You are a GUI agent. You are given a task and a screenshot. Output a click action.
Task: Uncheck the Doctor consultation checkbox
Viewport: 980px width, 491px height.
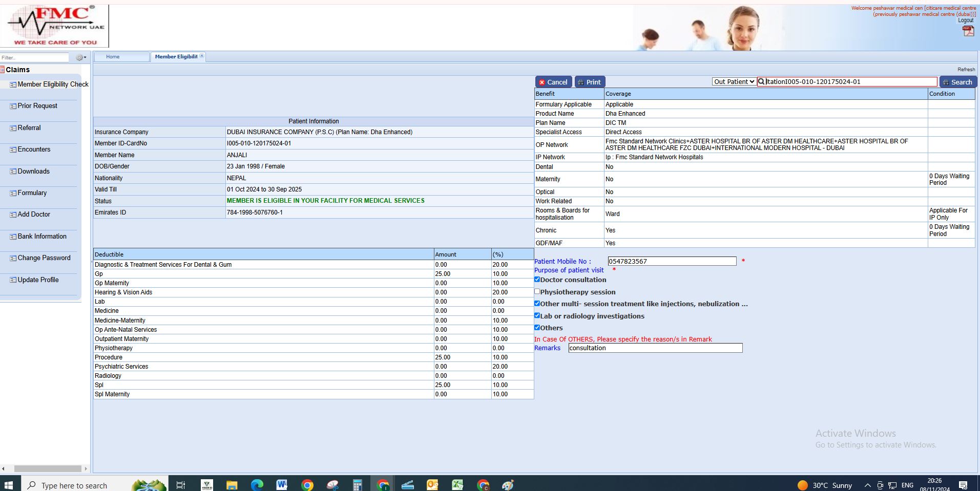click(537, 280)
